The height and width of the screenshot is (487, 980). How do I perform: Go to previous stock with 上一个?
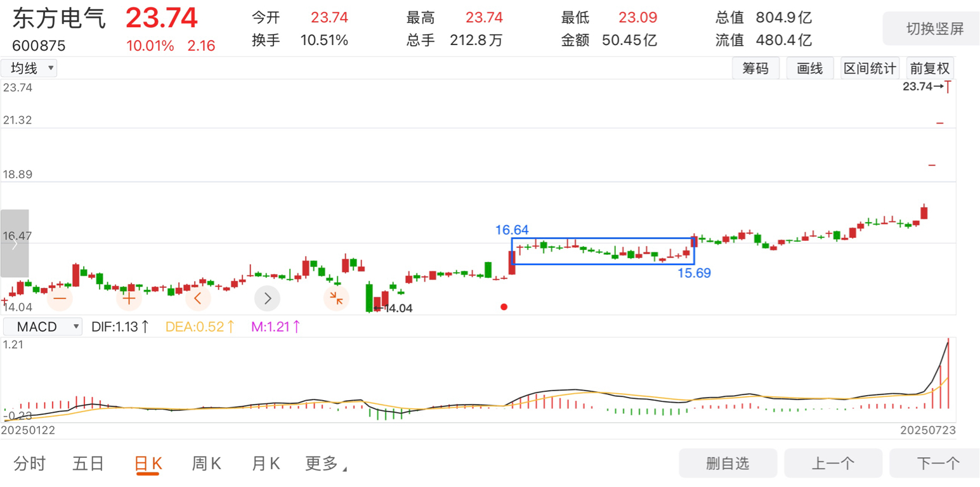click(x=833, y=464)
